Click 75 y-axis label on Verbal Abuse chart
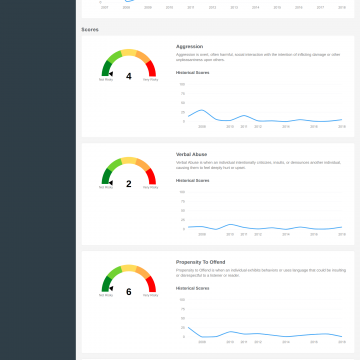Screen dimensions: 360x360 (x=182, y=201)
